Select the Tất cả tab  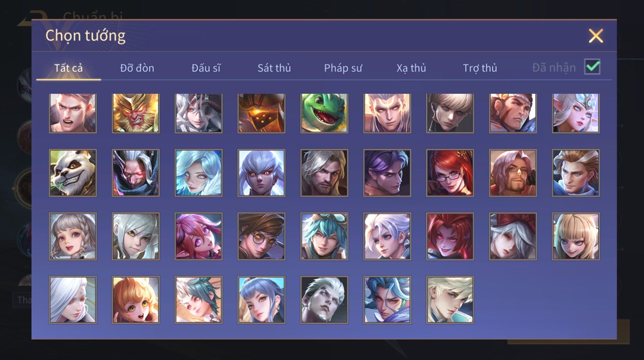(x=68, y=68)
